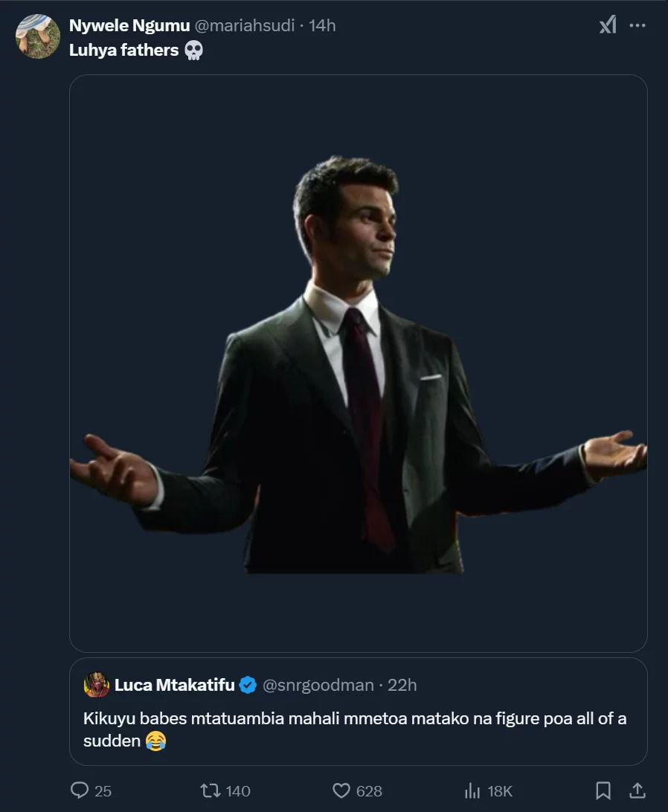The height and width of the screenshot is (812, 668).
Task: Click Luca Mtakatifu's small avatar
Action: point(97,685)
